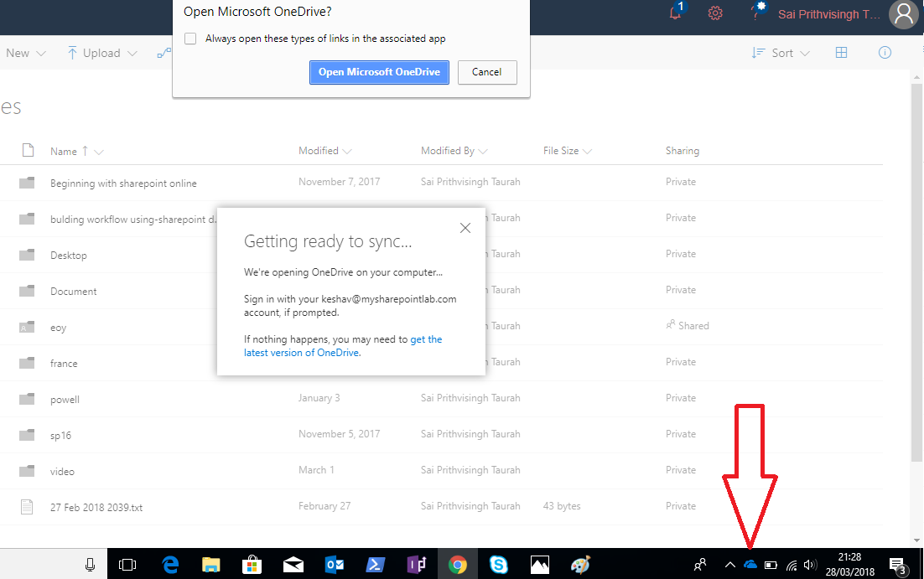Close the Getting ready to sync dialog
The height and width of the screenshot is (579, 924).
coord(465,228)
